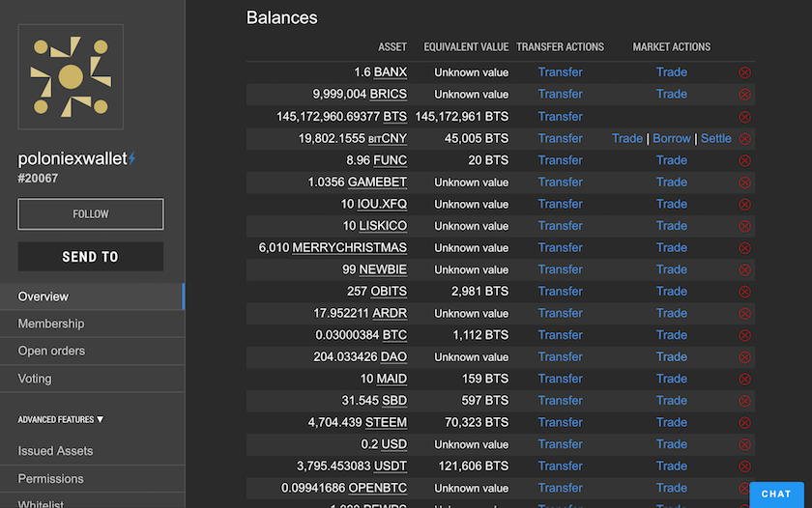
Task: Click the red remove icon for BTC
Action: (744, 335)
